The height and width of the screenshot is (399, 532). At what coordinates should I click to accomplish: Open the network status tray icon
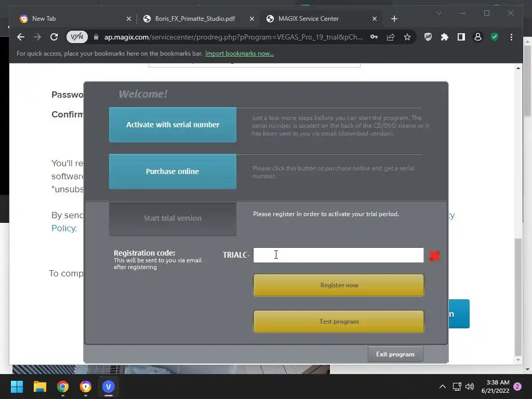(x=457, y=387)
